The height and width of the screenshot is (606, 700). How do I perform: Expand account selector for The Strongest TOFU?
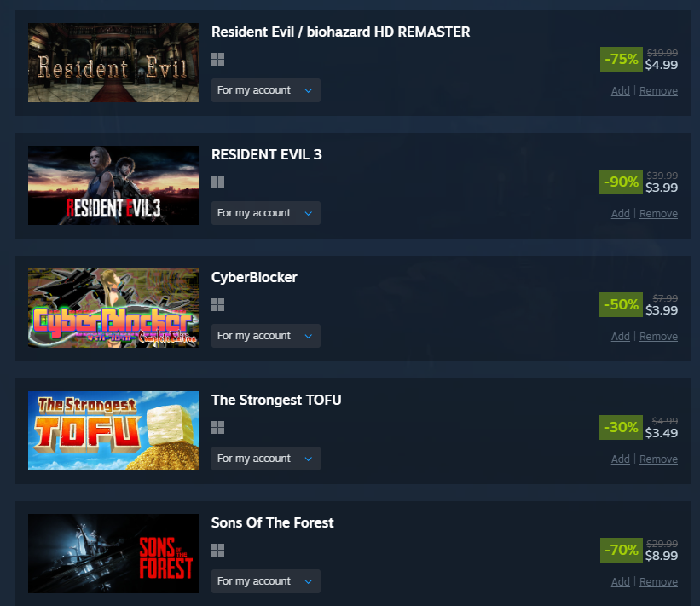tap(266, 459)
